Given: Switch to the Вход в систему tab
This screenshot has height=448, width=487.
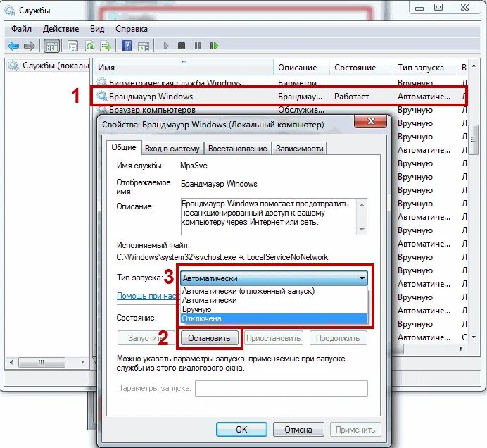Looking at the screenshot, I should tap(172, 149).
